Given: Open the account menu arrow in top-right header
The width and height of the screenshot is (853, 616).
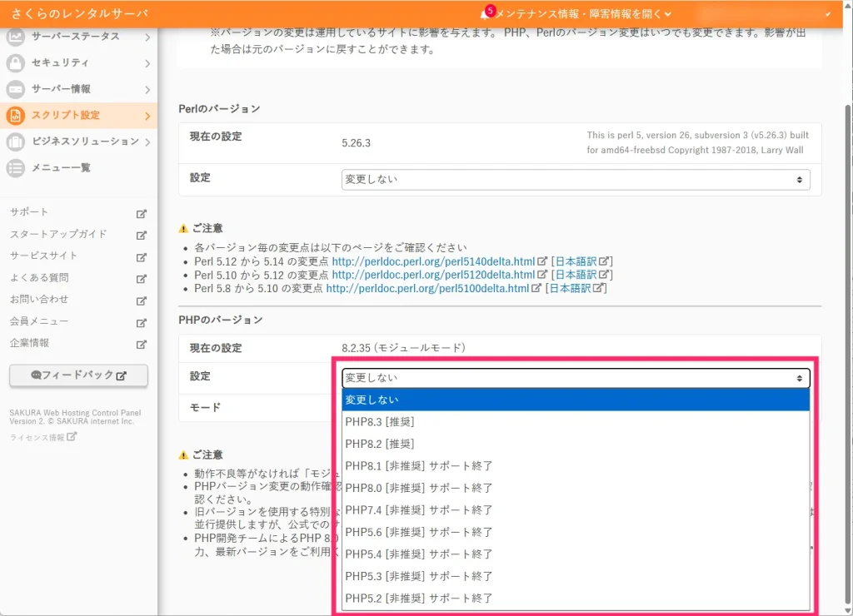Looking at the screenshot, I should (827, 14).
